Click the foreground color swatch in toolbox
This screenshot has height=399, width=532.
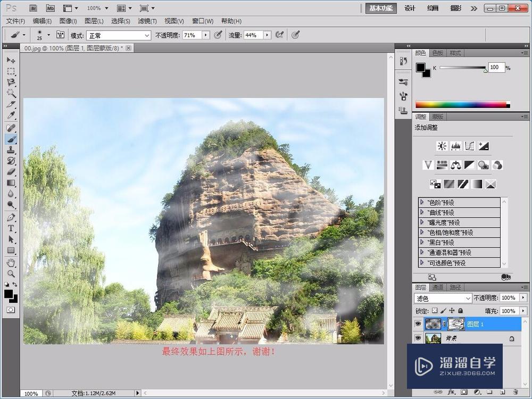pyautogui.click(x=9, y=294)
